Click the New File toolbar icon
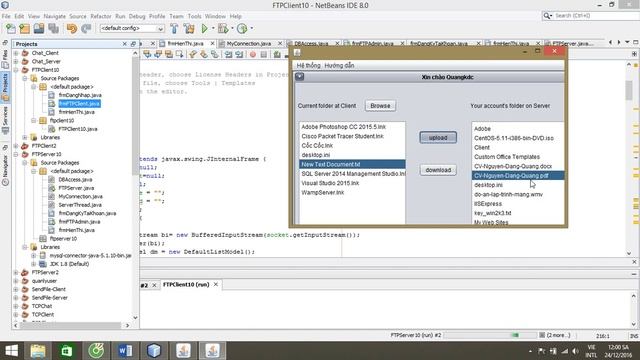This screenshot has height=360, width=640. coord(11,29)
